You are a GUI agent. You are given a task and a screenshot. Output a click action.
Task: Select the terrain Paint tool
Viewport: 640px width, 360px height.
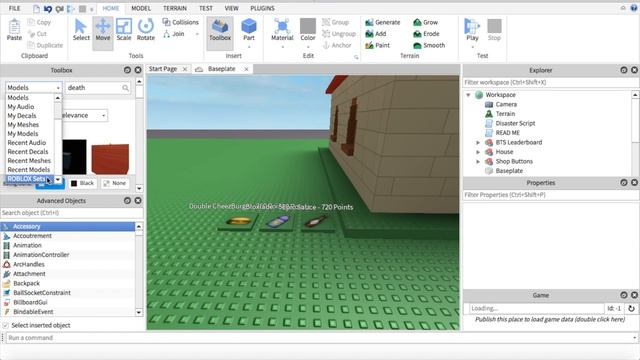coord(378,45)
